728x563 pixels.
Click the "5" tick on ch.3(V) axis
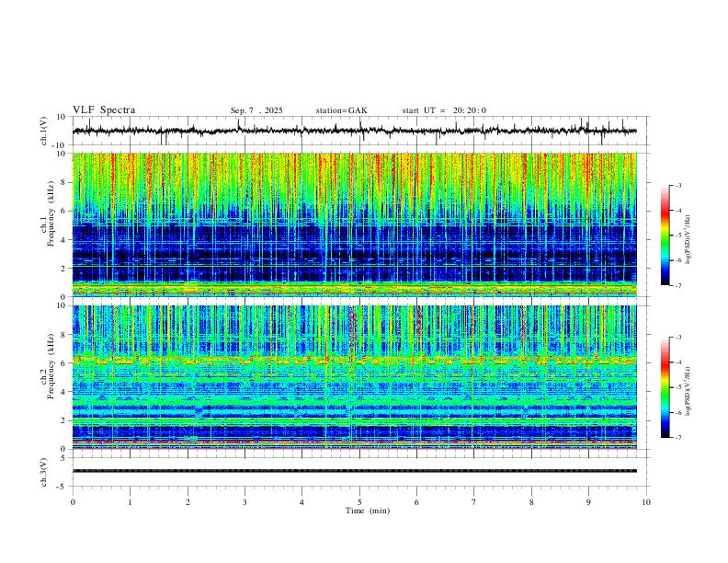[x=64, y=458]
